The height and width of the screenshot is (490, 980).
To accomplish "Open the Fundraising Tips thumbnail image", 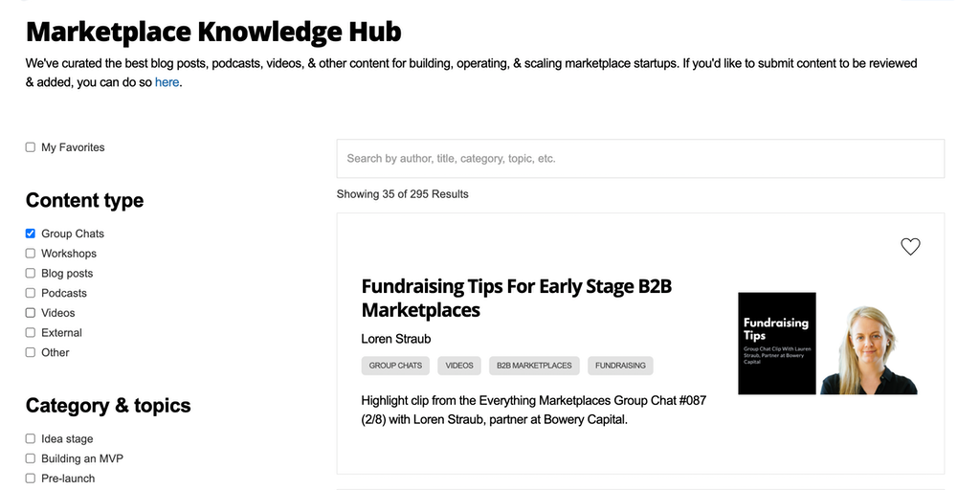I will [827, 344].
